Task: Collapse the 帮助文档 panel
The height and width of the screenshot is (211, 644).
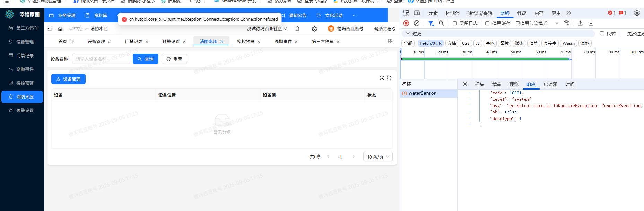Action: (394, 29)
